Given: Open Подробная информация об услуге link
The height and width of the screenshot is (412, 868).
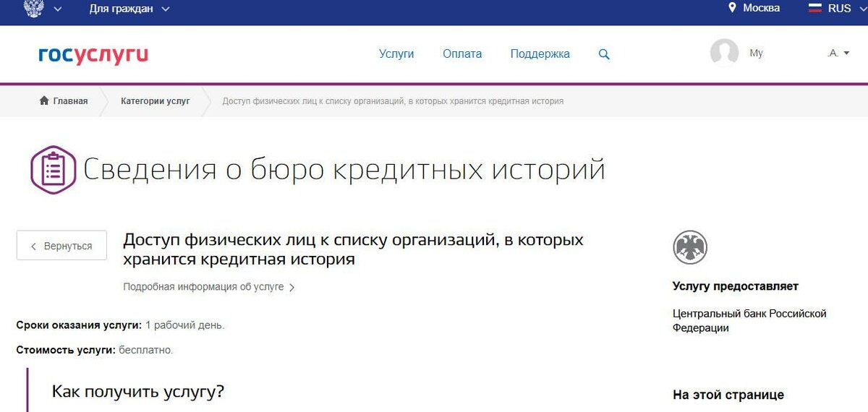Looking at the screenshot, I should [x=209, y=287].
